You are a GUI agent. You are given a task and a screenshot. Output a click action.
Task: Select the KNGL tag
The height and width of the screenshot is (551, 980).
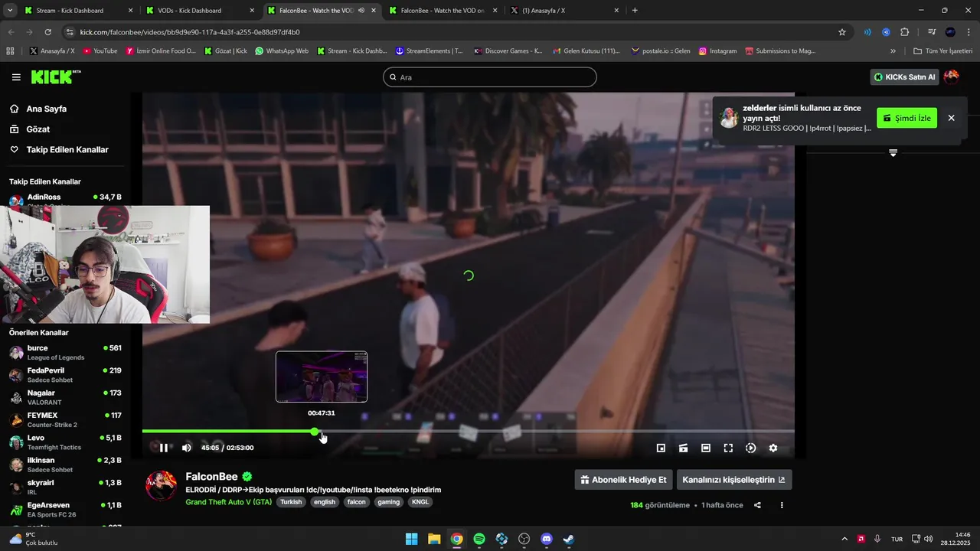pyautogui.click(x=420, y=502)
